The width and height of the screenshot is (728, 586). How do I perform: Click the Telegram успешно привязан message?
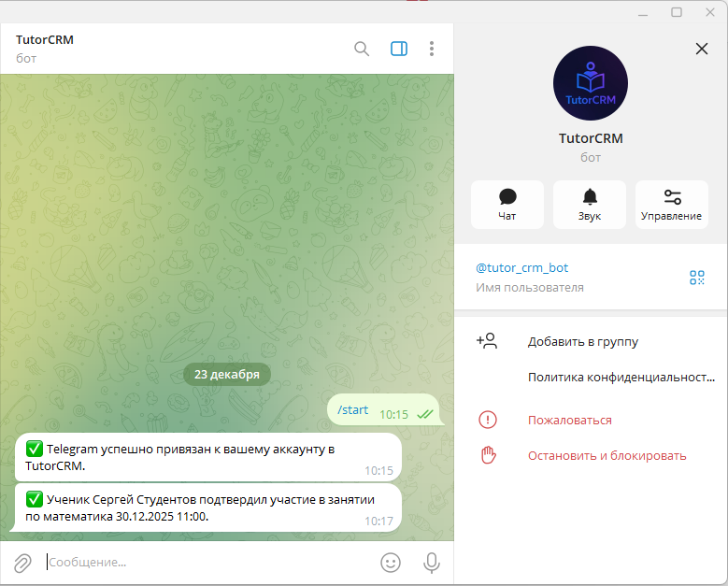coord(208,457)
